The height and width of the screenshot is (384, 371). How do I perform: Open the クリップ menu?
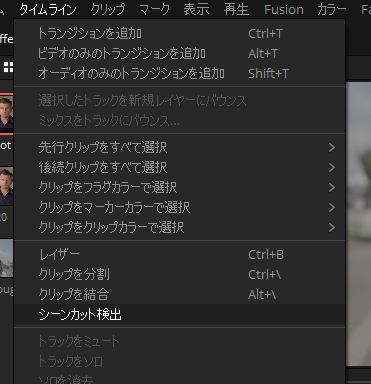tap(108, 10)
